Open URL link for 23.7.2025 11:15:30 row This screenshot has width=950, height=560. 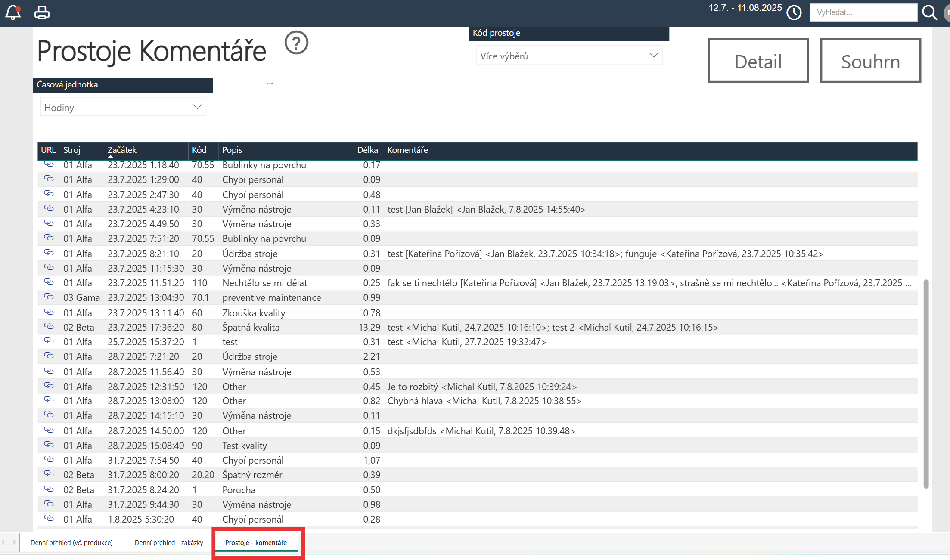tap(49, 267)
